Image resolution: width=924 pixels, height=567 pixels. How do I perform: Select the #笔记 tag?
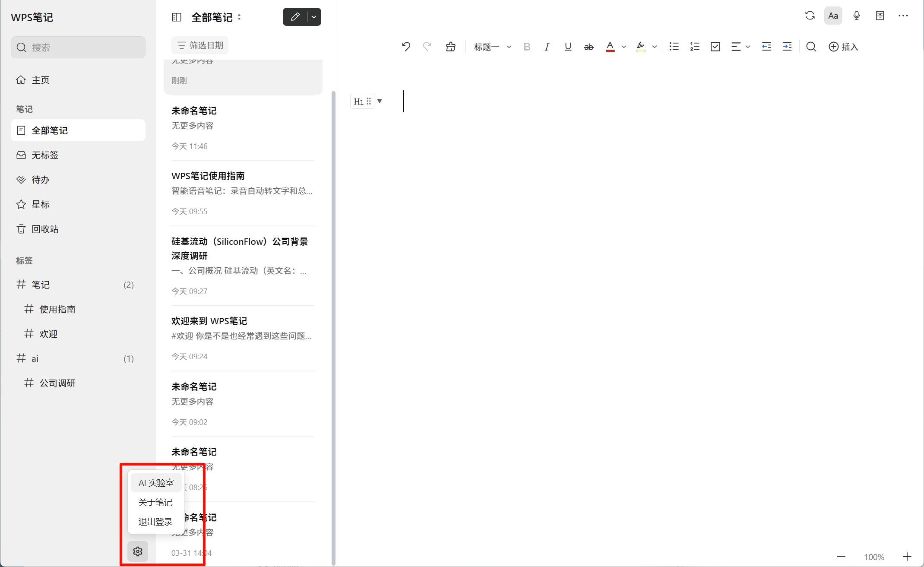(78, 285)
